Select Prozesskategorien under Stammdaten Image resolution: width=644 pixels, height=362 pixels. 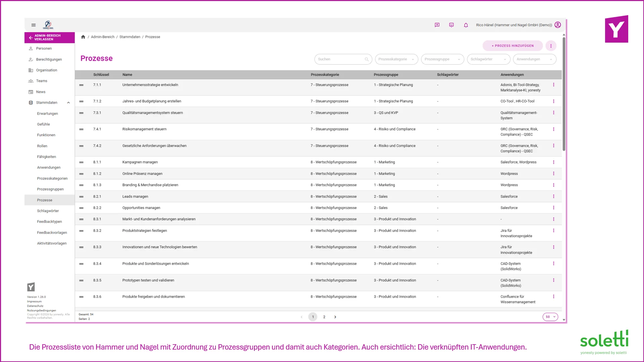pos(52,178)
